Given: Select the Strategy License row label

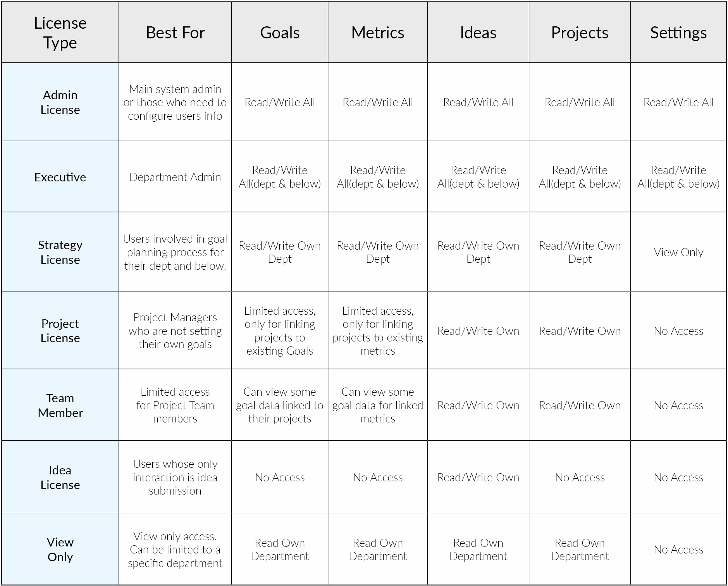Looking at the screenshot, I should tap(60, 252).
